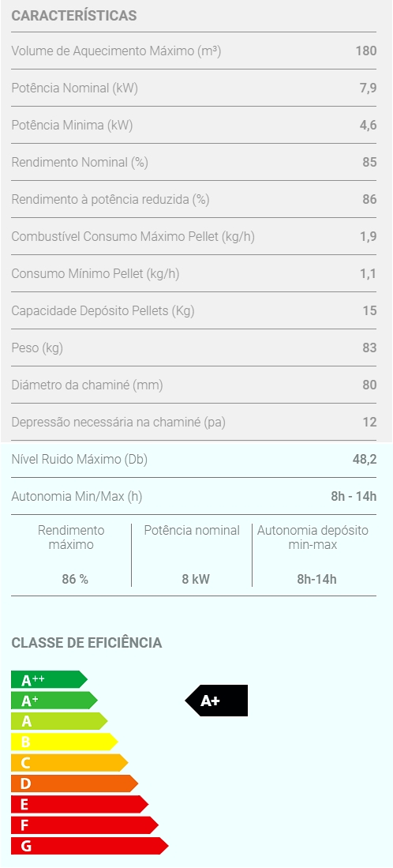Image resolution: width=393 pixels, height=868 pixels.
Task: Click the dark-orange D class arrow
Action: point(75,783)
